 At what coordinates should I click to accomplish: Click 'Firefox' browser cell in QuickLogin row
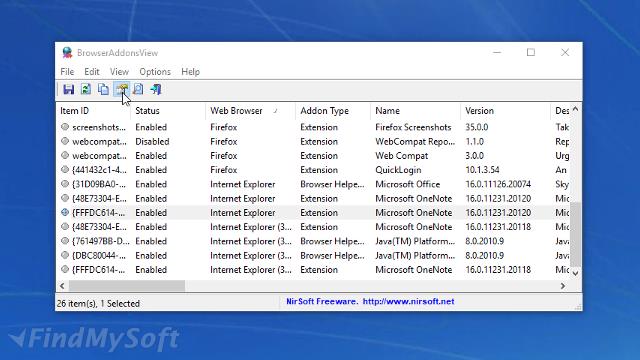pos(224,170)
